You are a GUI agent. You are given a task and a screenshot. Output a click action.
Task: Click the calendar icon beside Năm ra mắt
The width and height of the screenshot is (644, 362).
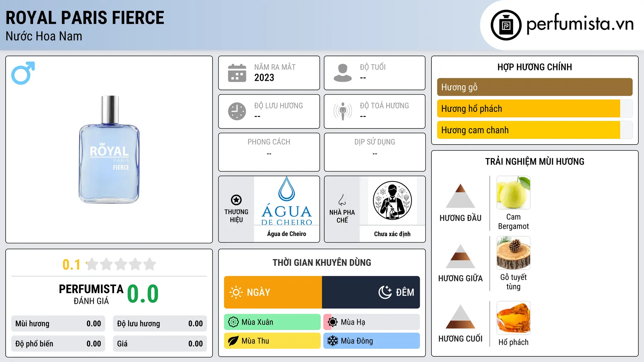237,73
